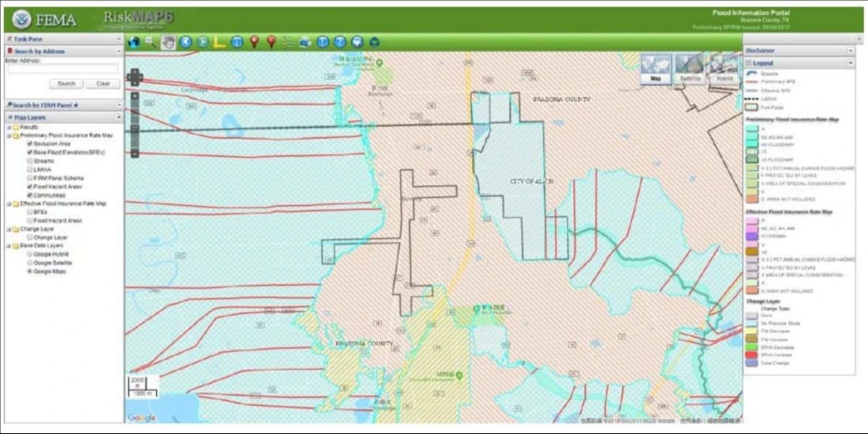The height and width of the screenshot is (434, 868).
Task: Select the magnifier zoom tool
Action: point(151,42)
